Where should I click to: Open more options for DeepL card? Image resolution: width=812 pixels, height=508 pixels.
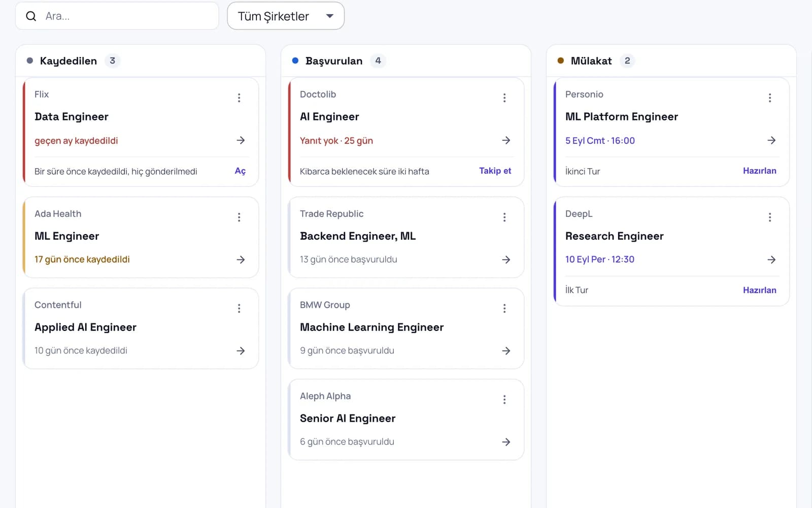[x=770, y=217]
